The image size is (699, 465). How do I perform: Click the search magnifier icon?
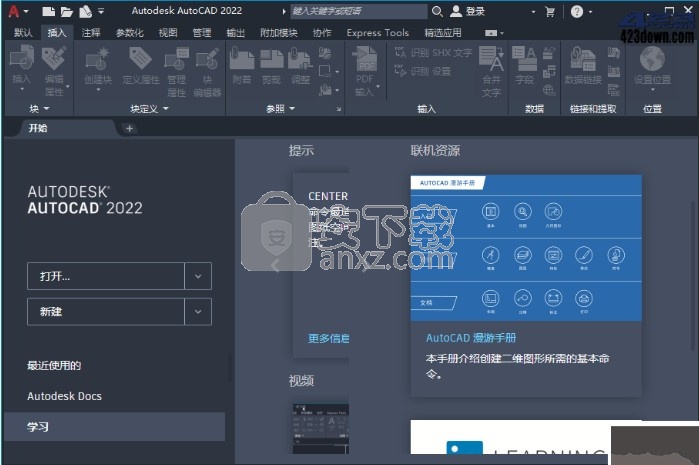tap(437, 12)
